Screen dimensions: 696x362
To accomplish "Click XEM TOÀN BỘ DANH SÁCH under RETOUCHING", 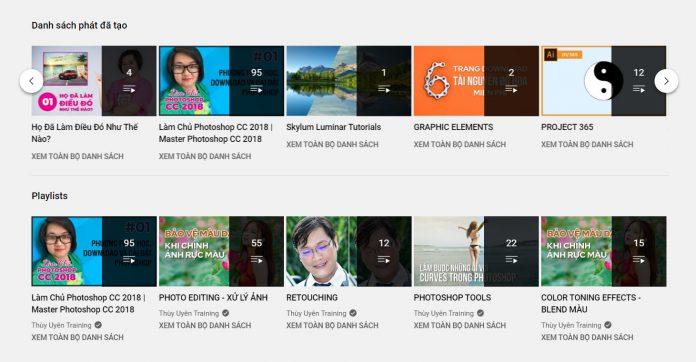I will coord(332,326).
